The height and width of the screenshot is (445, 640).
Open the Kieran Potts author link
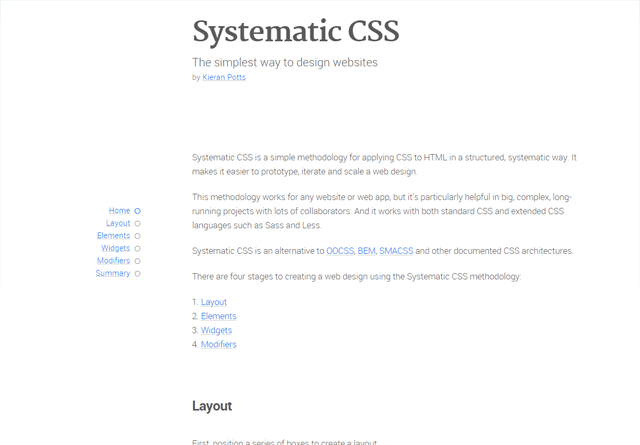[x=224, y=77]
